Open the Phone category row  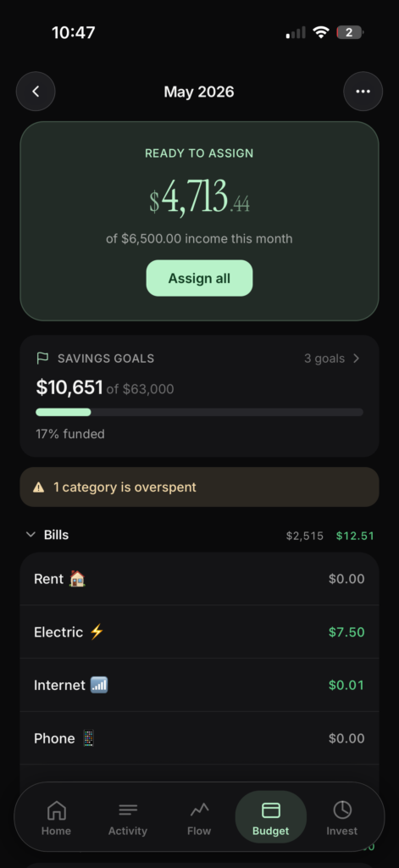(x=199, y=738)
